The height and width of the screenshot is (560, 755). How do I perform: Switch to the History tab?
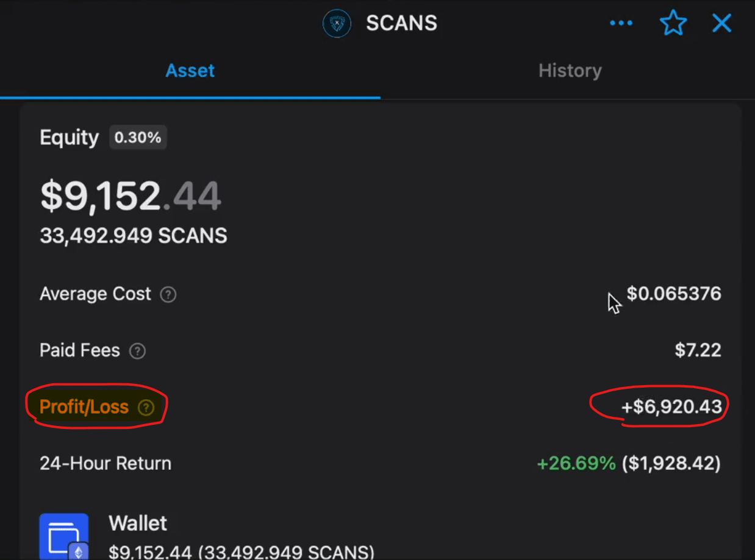tap(570, 71)
